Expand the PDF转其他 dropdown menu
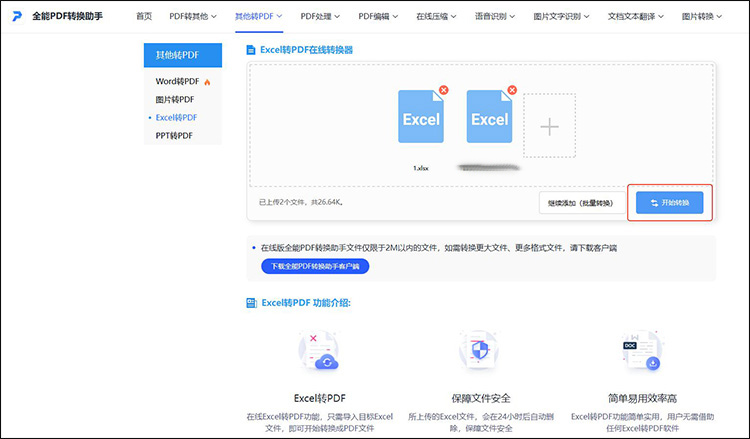This screenshot has height=439, width=750. point(193,17)
